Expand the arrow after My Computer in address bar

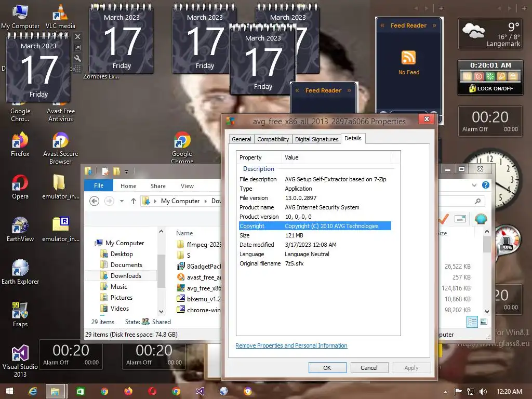pyautogui.click(x=205, y=201)
